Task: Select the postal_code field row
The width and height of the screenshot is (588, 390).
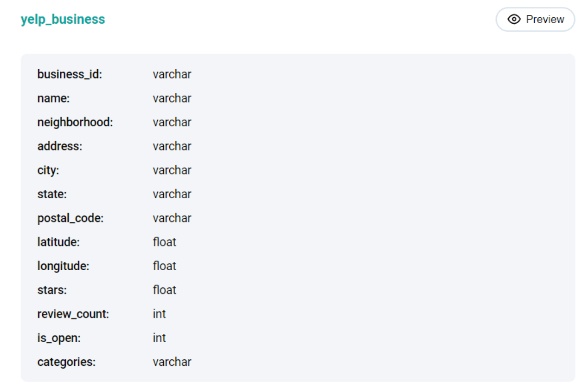Action: pos(70,218)
